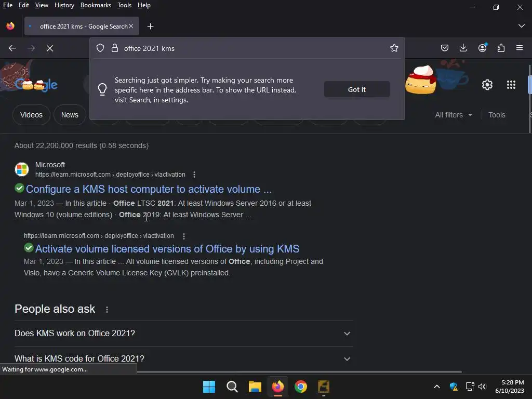Open the Tools menu
The image size is (532, 399).
pyautogui.click(x=124, y=5)
